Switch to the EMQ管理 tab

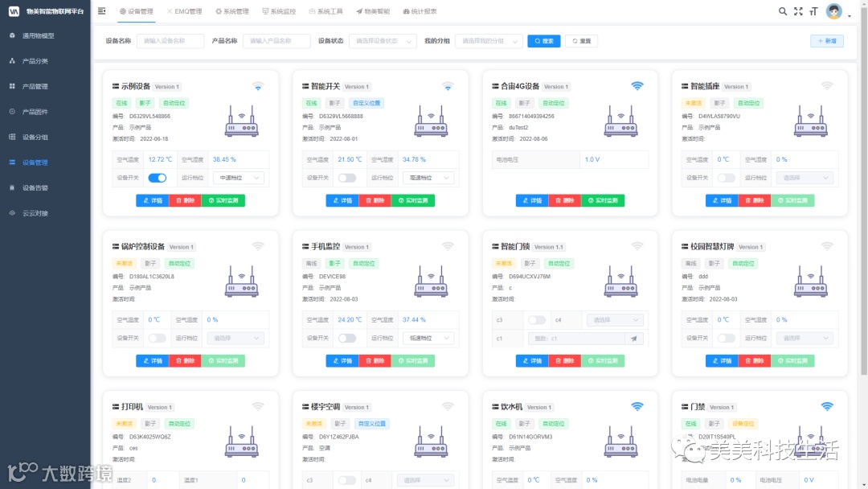[184, 11]
